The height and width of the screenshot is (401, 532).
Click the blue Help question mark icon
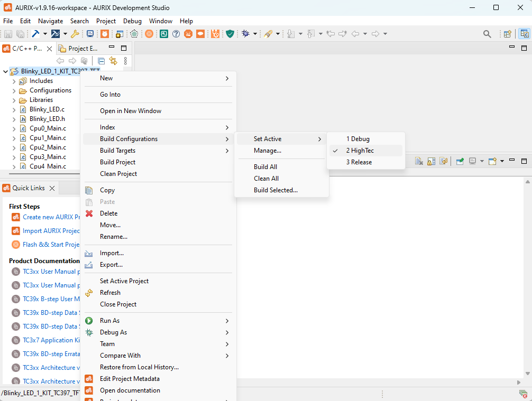point(176,34)
